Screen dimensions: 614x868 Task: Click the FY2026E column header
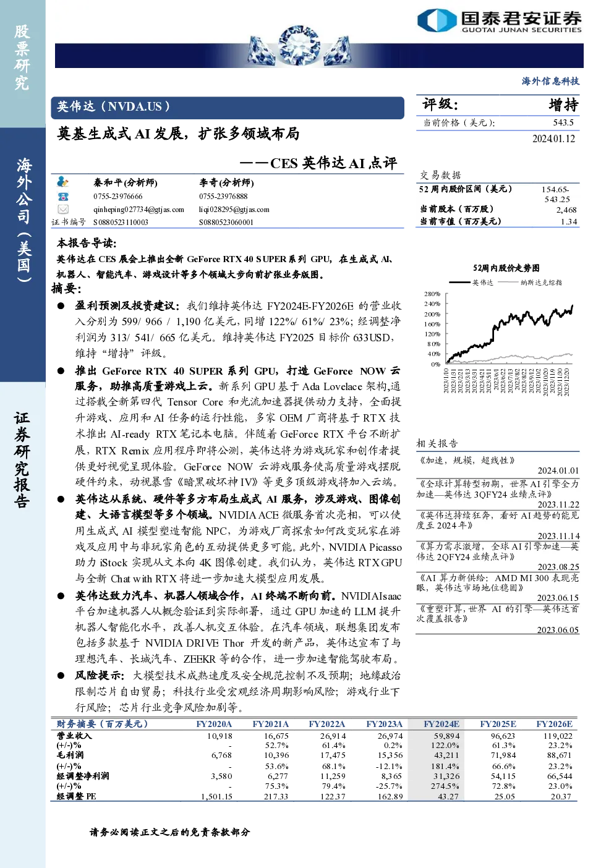pos(554,725)
